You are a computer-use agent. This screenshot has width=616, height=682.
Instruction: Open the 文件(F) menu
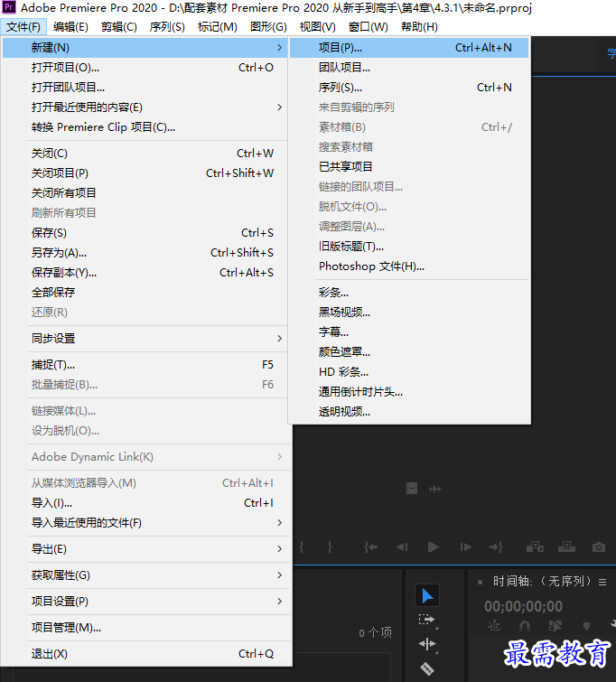tap(23, 27)
